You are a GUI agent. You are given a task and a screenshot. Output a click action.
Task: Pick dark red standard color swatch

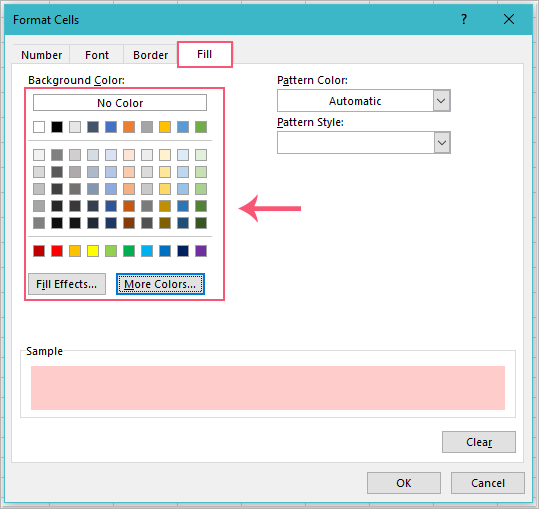pos(39,251)
